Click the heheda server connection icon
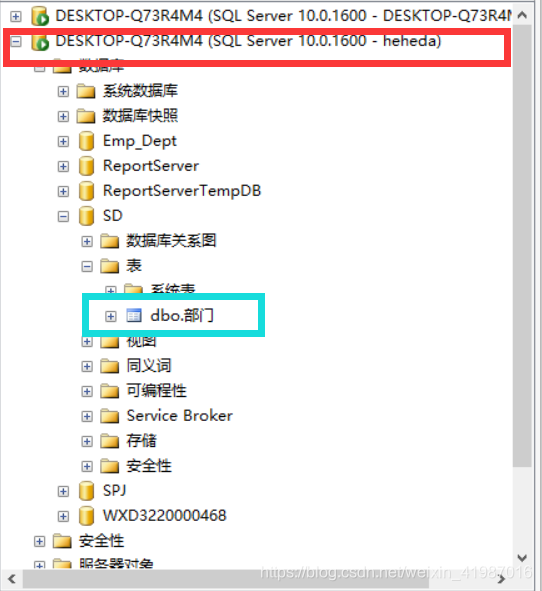This screenshot has width=542, height=591. click(x=40, y=42)
